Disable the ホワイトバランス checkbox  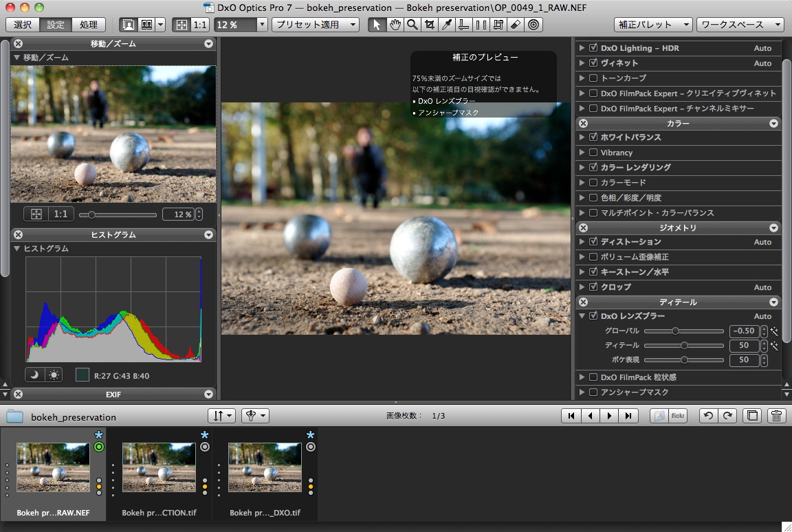pyautogui.click(x=593, y=137)
